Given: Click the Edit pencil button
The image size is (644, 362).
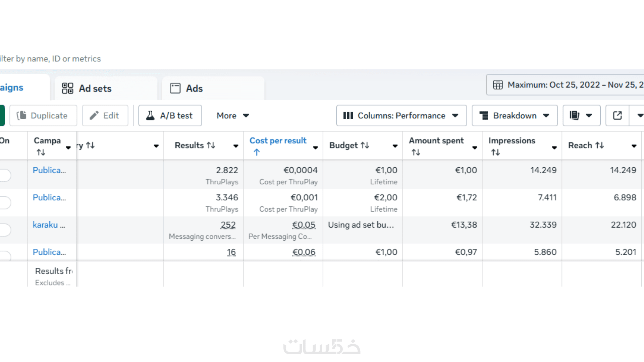Looking at the screenshot, I should point(105,116).
